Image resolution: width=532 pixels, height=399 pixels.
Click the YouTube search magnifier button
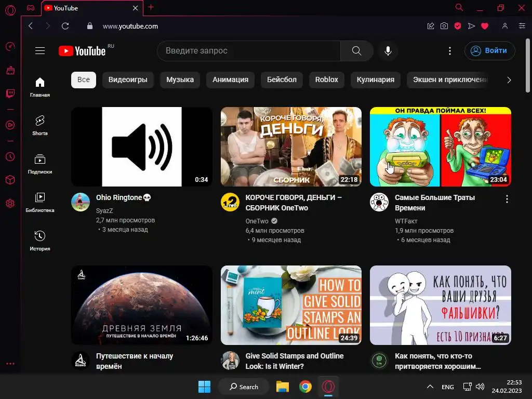click(356, 51)
